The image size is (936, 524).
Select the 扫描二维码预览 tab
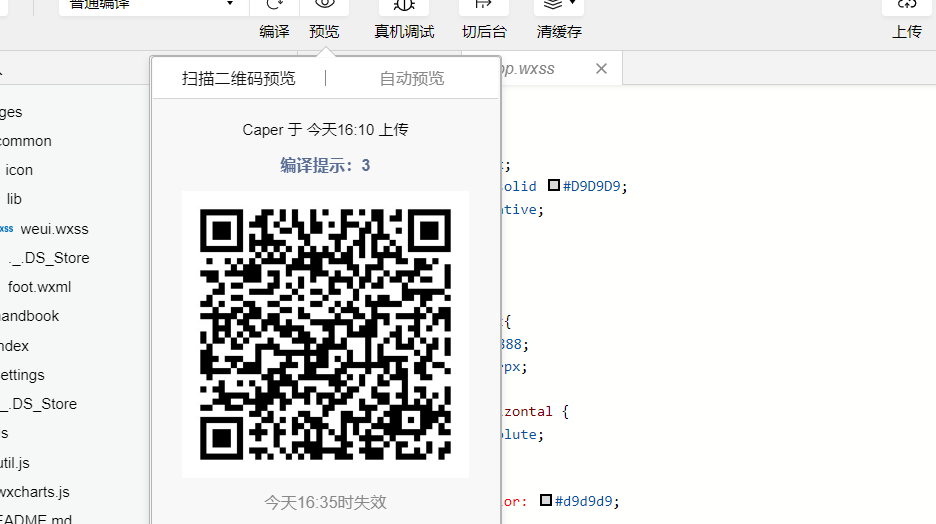coord(239,79)
